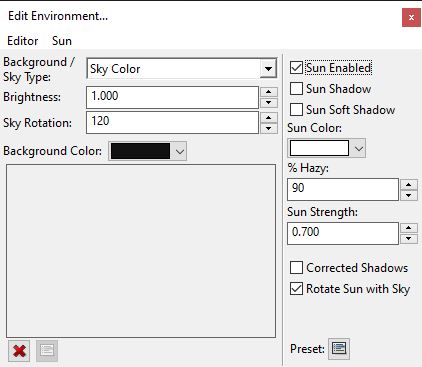Expand the Background Color dropdown arrow
This screenshot has width=422, height=367.
(x=180, y=151)
